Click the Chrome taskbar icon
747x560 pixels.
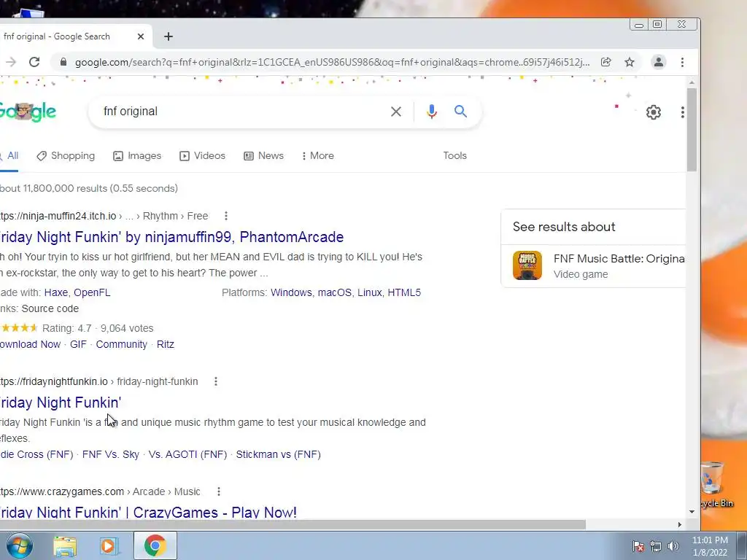155,545
